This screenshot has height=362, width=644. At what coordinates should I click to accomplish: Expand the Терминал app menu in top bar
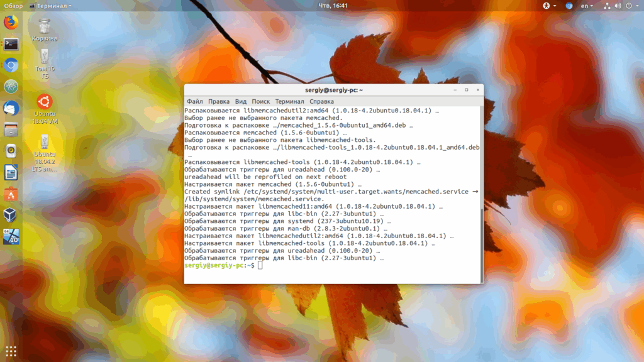point(50,6)
